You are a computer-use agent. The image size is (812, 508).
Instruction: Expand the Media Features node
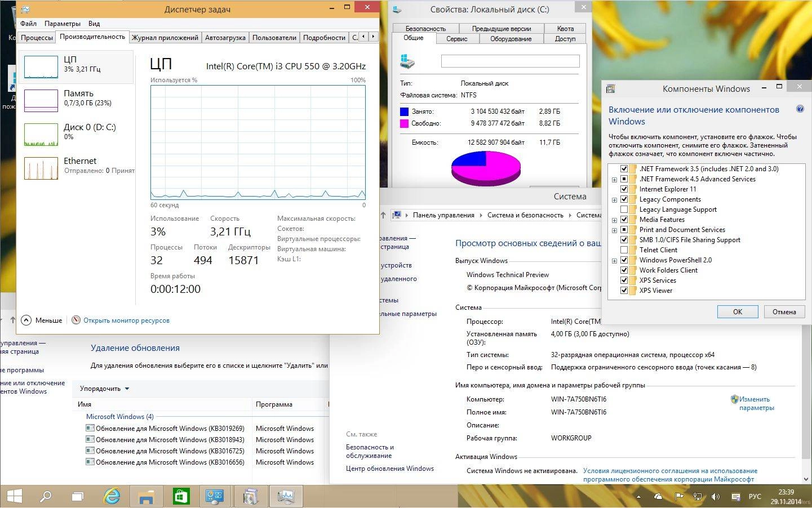point(614,220)
